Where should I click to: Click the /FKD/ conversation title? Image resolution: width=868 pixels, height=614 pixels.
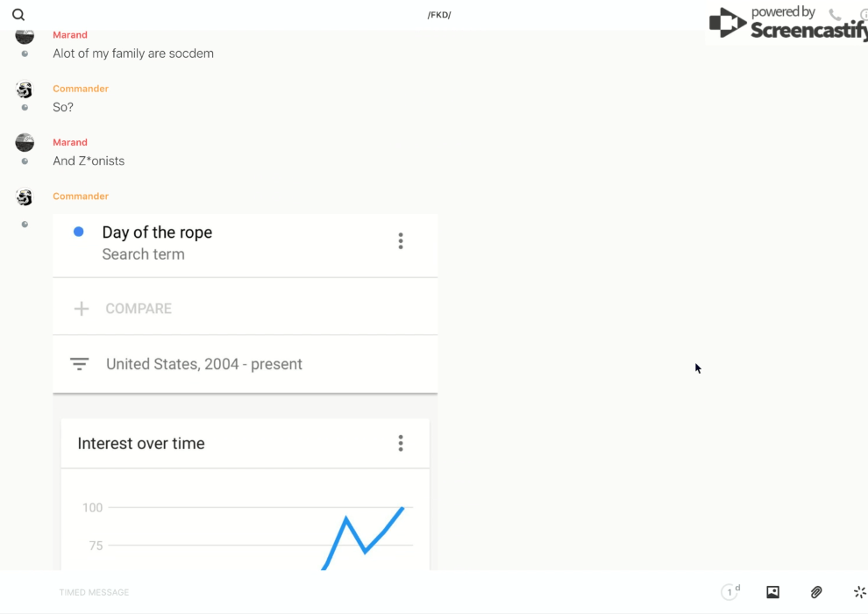click(x=439, y=15)
